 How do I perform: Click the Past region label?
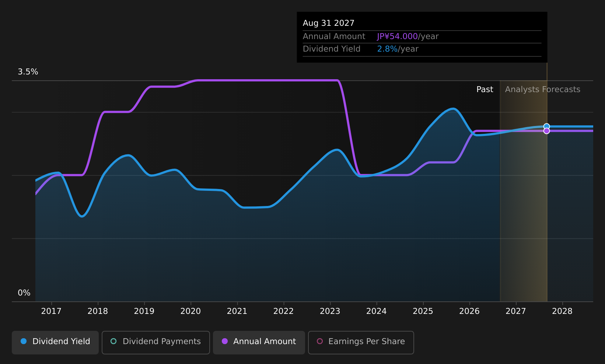(485, 90)
